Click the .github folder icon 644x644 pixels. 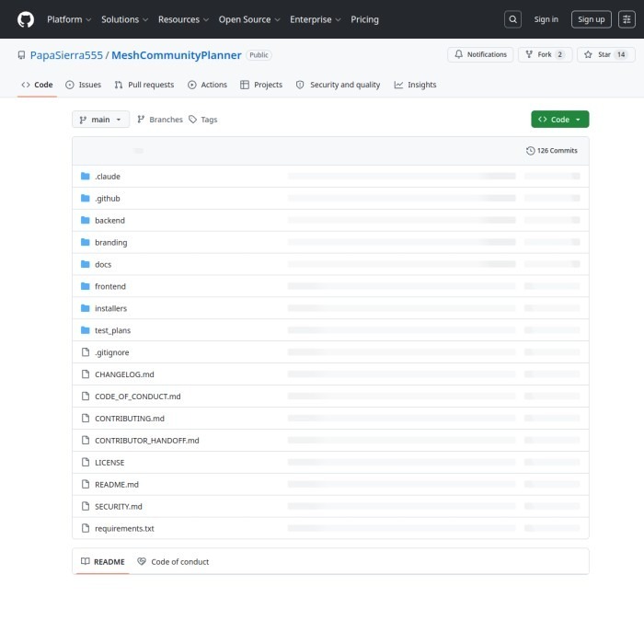pos(85,199)
